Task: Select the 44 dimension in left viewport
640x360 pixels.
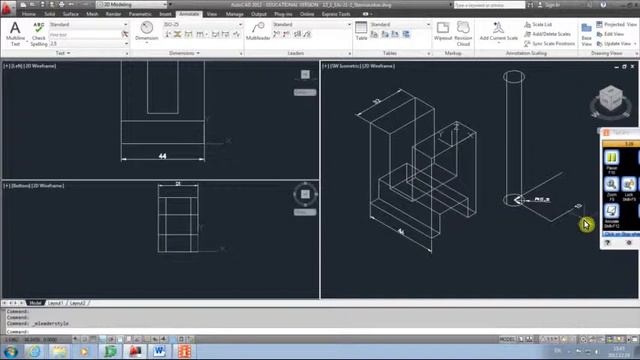Action: pyautogui.click(x=162, y=156)
